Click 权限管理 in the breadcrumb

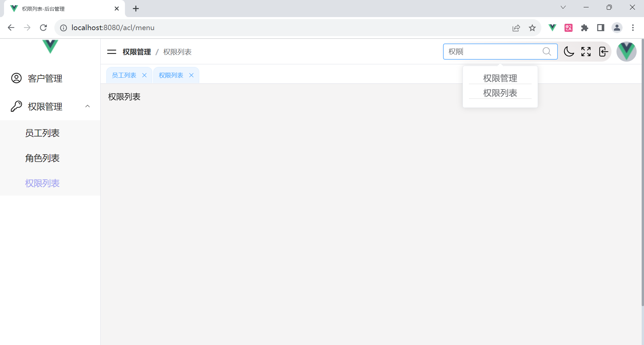click(x=137, y=52)
